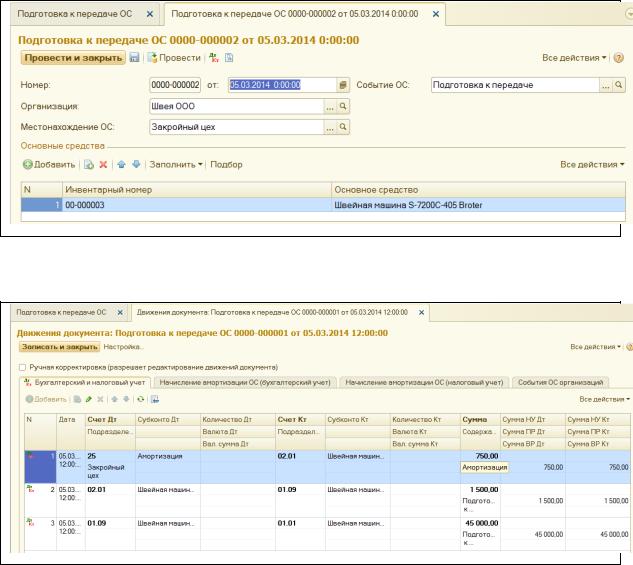This screenshot has width=633, height=565.
Task: Click the greyed Добавить button in movements toolbar
Action: 46,399
